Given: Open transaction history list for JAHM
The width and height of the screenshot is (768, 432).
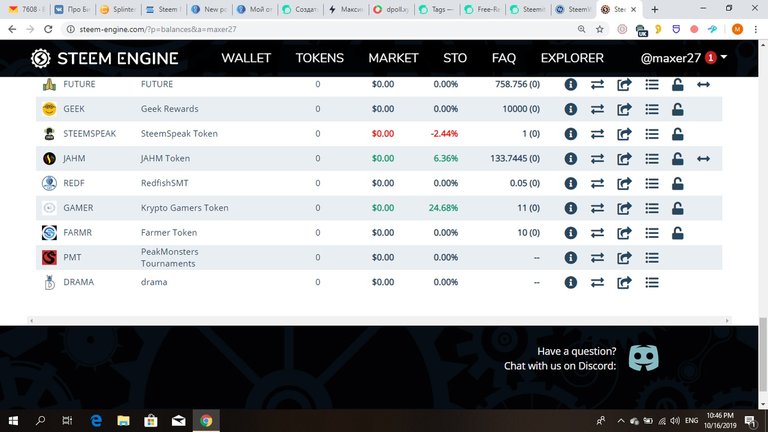Looking at the screenshot, I should point(652,158).
